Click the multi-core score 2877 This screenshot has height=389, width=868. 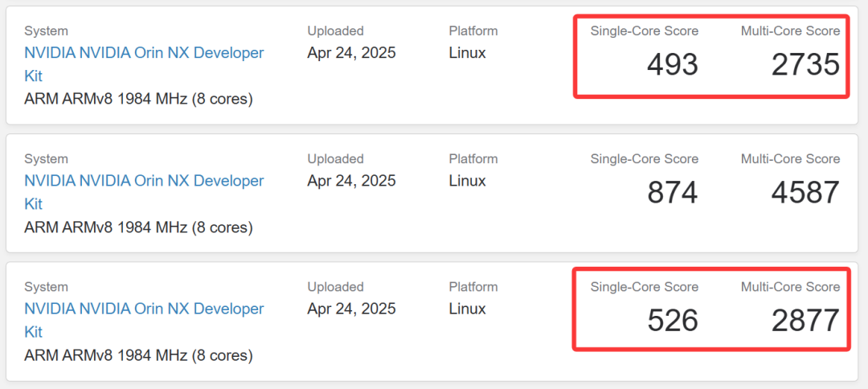click(x=806, y=321)
